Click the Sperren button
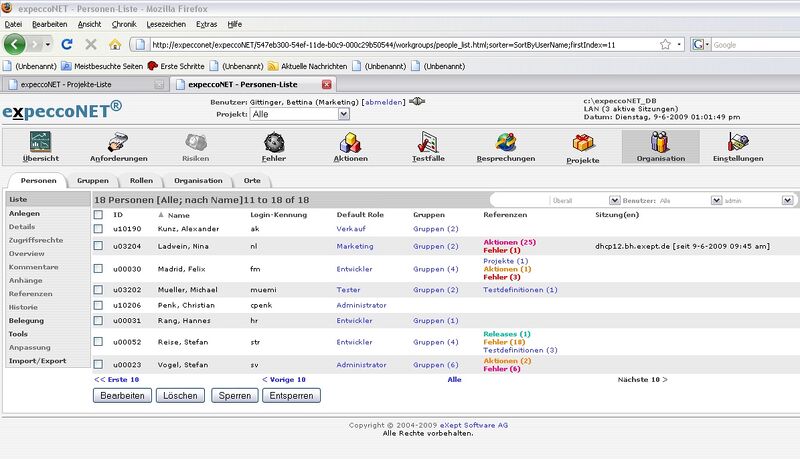 pyautogui.click(x=235, y=396)
